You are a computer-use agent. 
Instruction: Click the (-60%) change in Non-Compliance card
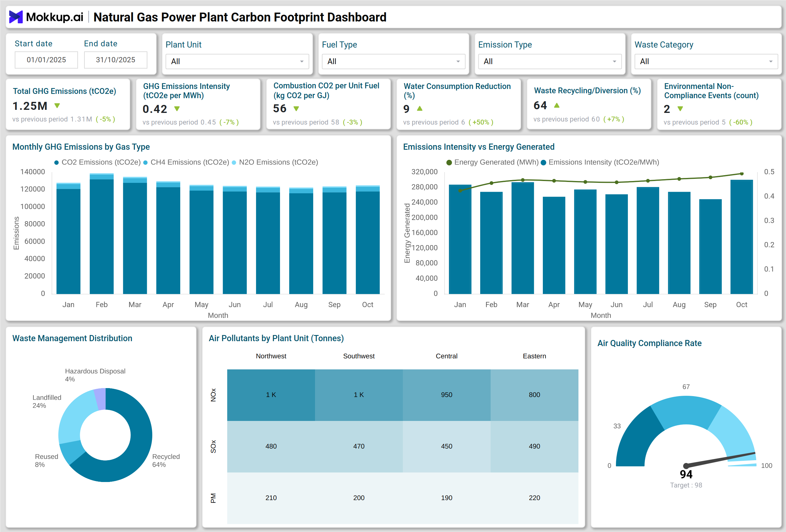coord(741,122)
